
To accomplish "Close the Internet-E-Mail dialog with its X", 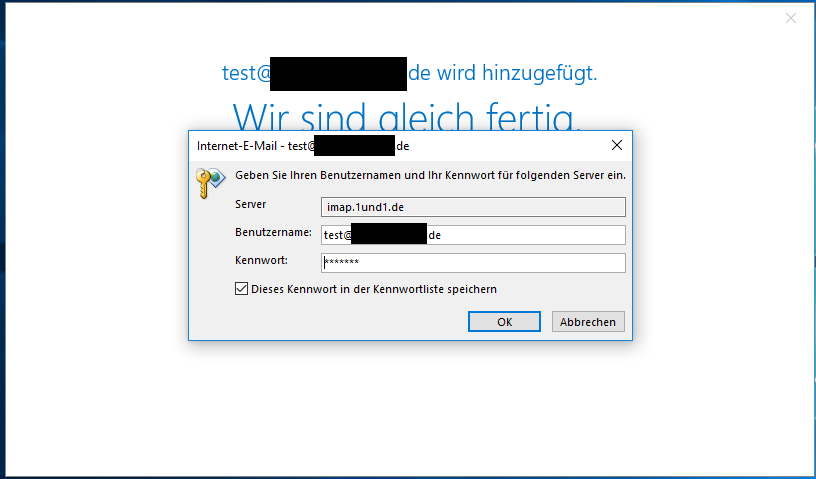I will coord(617,145).
